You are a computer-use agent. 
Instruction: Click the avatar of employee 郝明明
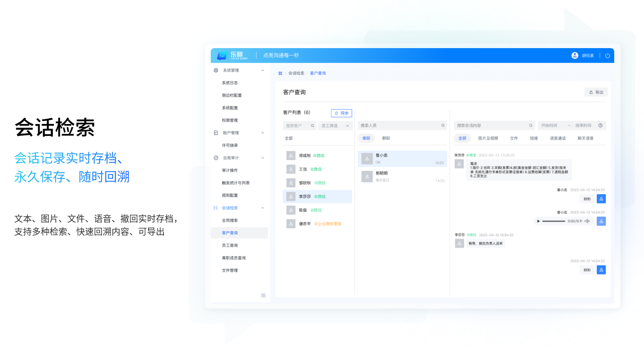[x=367, y=176]
